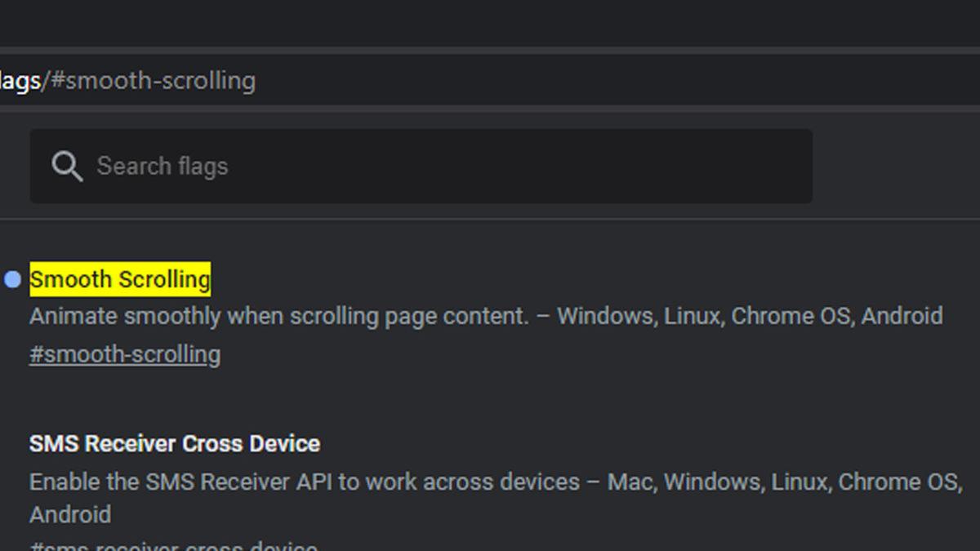Click 'Mac, Windows, Linux, Chrome OS' platform text
Image resolution: width=980 pixels, height=551 pixels.
(x=784, y=482)
